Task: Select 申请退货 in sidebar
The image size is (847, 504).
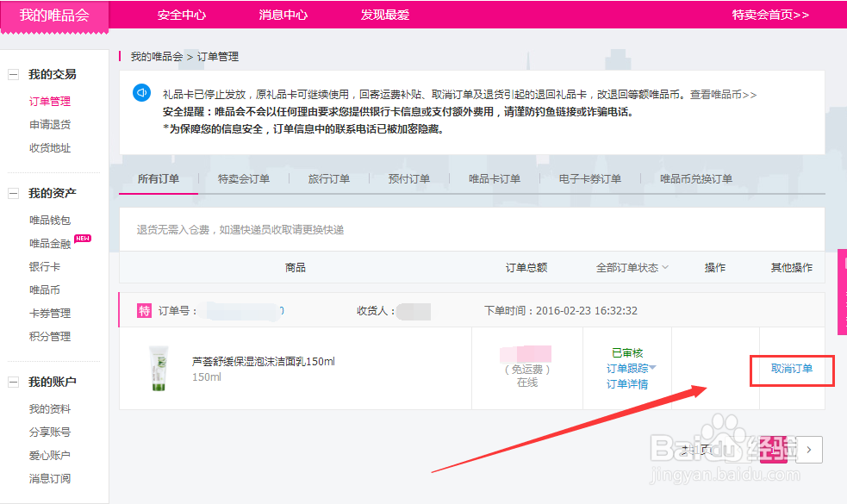Action: [x=50, y=125]
